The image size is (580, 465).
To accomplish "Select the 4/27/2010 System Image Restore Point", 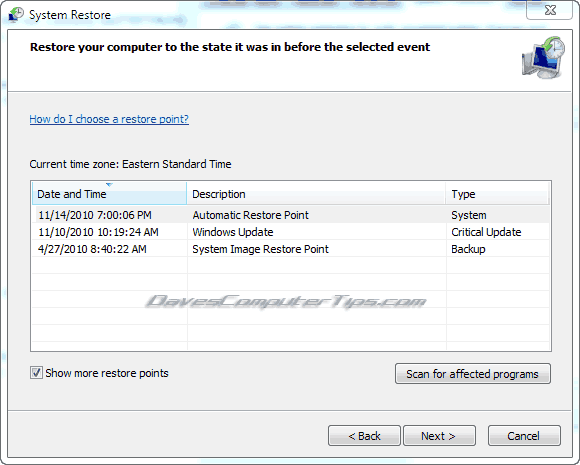I will [291, 249].
